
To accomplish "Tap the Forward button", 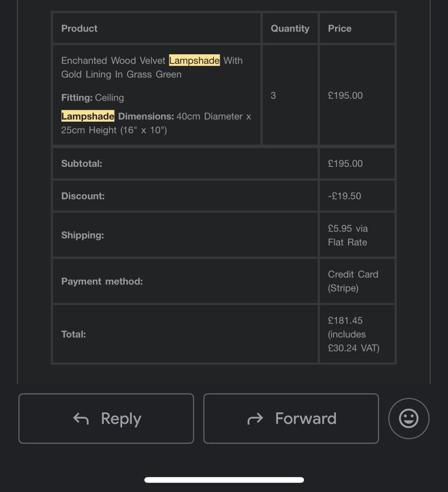I will (x=291, y=419).
